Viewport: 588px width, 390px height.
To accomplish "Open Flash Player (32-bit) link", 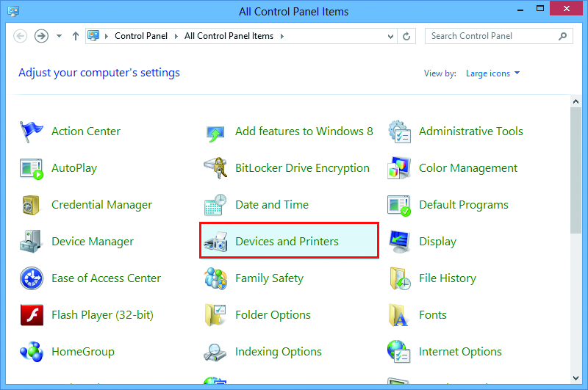I will click(x=102, y=315).
